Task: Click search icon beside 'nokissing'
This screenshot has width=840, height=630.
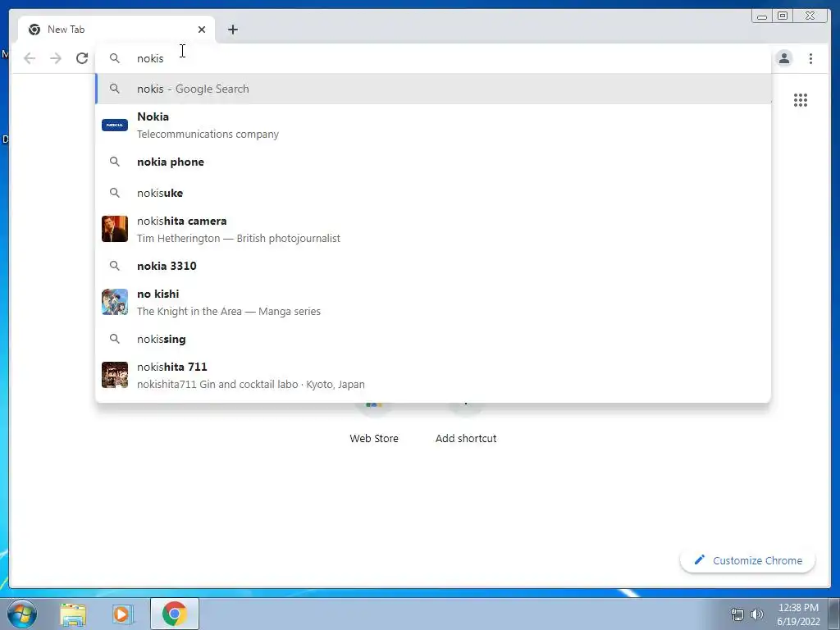Action: coord(115,338)
